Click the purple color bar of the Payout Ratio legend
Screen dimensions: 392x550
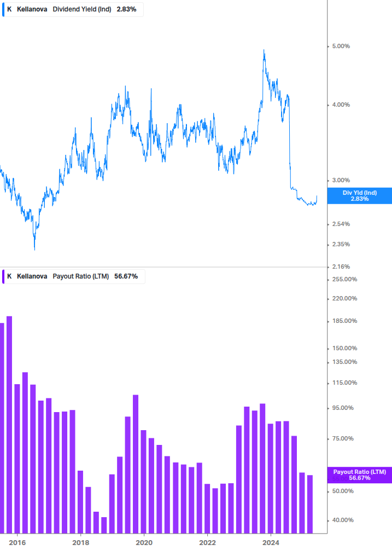click(x=3, y=276)
